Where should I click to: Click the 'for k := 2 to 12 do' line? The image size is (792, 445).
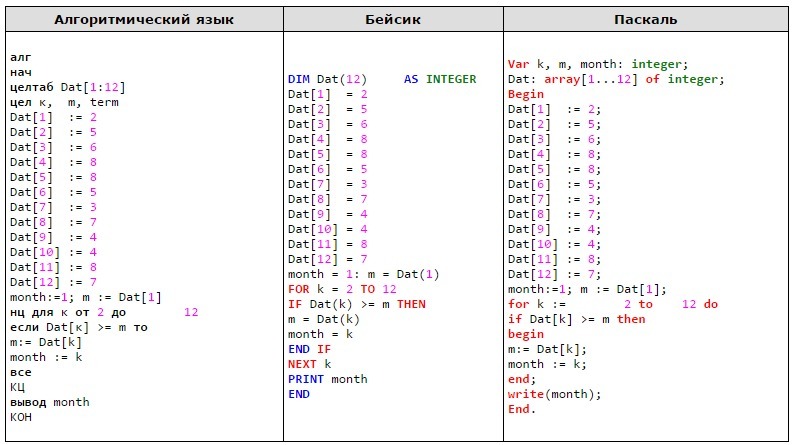coord(613,304)
